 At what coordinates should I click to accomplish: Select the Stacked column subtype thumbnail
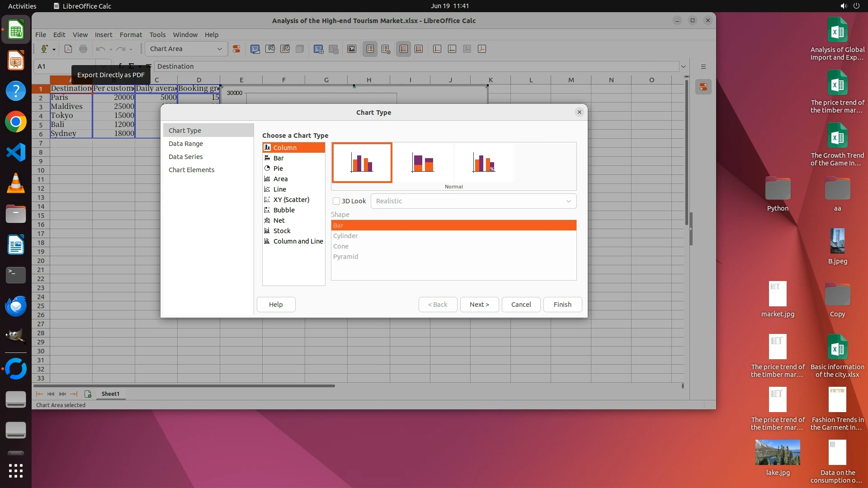click(423, 163)
